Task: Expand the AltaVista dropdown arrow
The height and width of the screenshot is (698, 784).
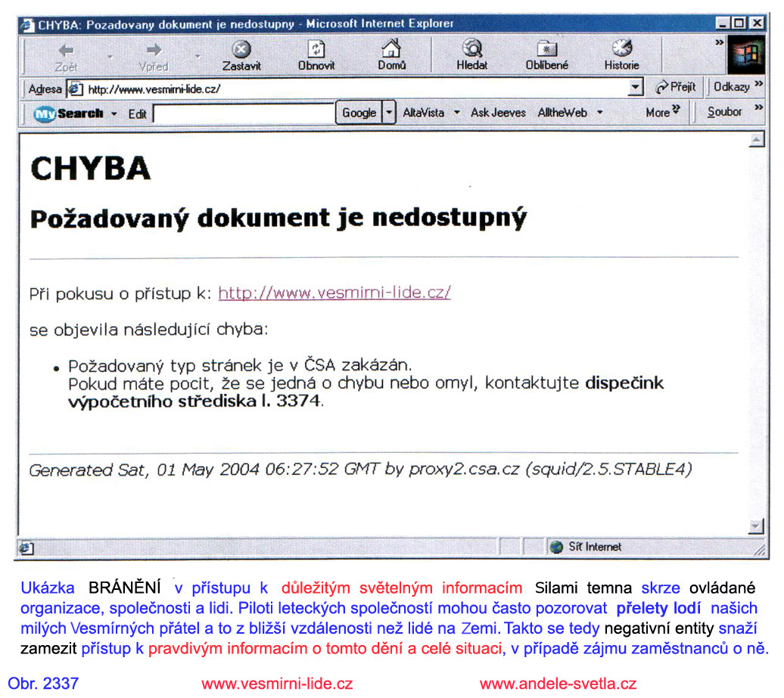Action: click(x=456, y=113)
